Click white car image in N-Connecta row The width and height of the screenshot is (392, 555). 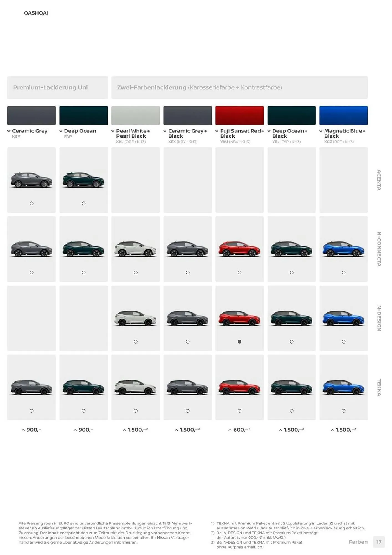pos(136,249)
